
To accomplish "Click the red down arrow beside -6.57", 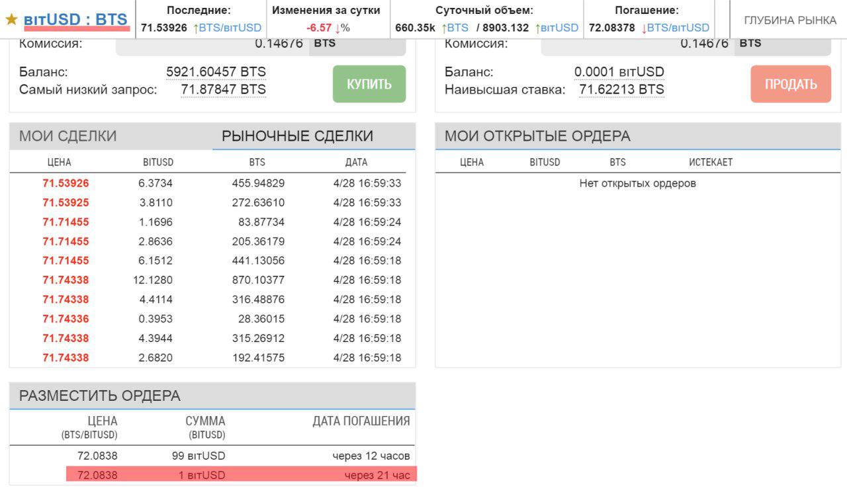I will [x=337, y=28].
